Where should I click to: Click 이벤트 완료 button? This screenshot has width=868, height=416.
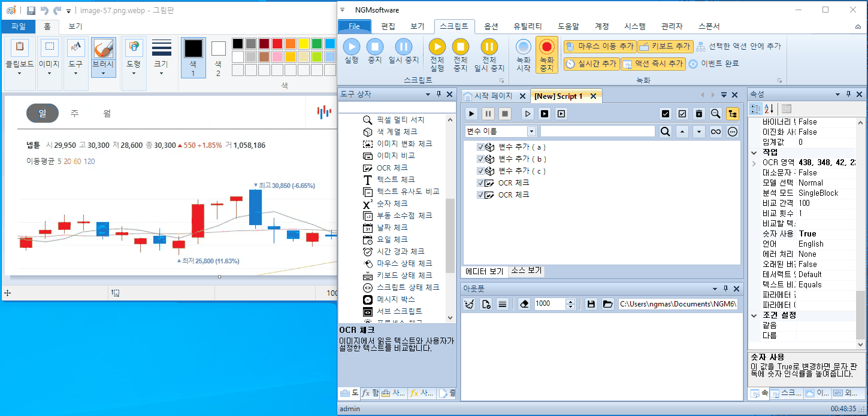coord(713,63)
